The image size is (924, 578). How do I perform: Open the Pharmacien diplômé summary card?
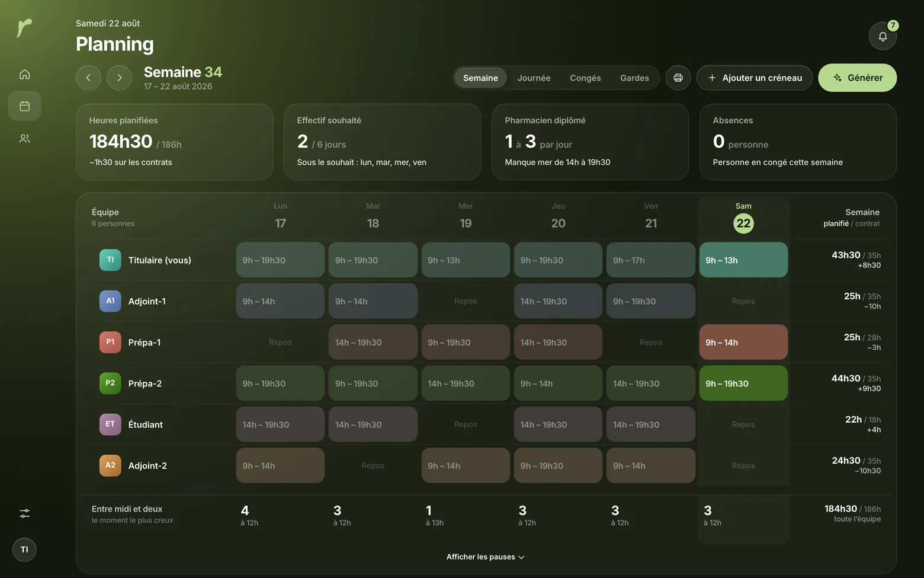(x=591, y=142)
